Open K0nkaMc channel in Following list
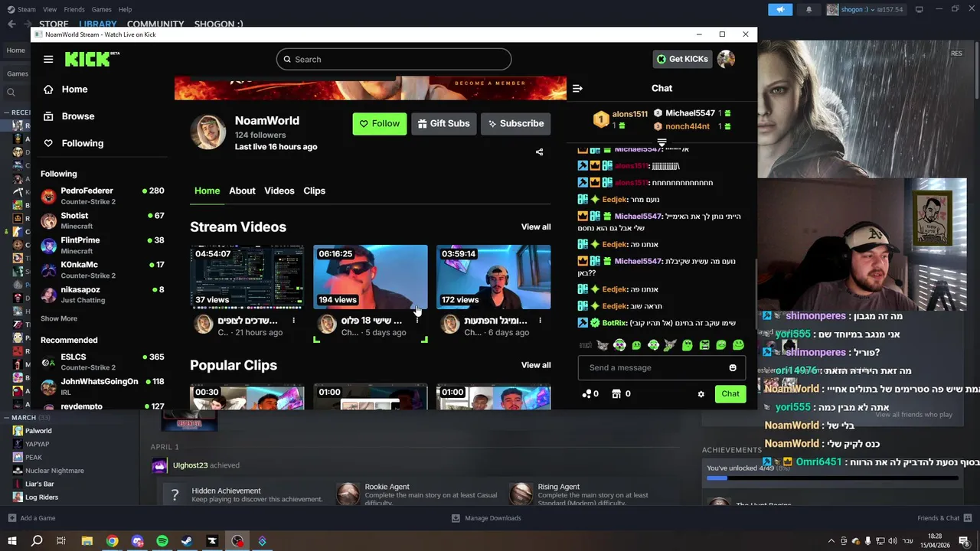Image resolution: width=980 pixels, height=551 pixels. [x=103, y=270]
